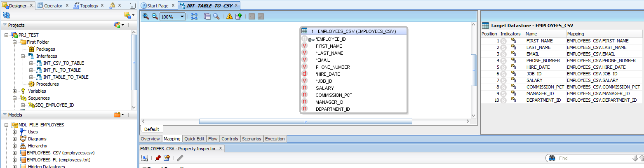Open the Overview tab

[150, 139]
